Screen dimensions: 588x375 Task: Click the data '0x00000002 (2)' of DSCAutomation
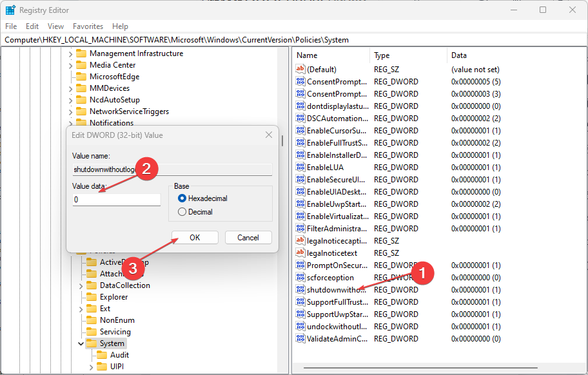pos(476,119)
